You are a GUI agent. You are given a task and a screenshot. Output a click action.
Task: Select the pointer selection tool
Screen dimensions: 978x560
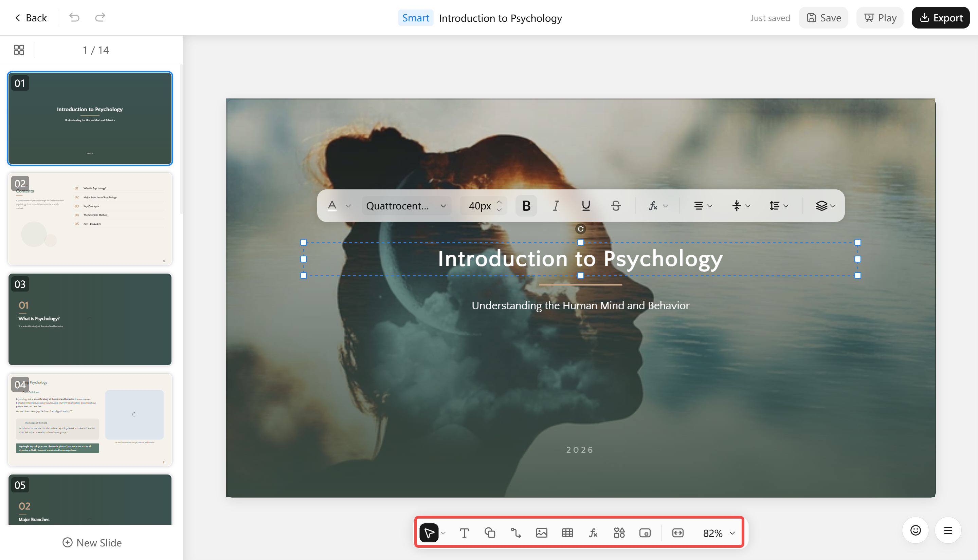click(x=429, y=533)
